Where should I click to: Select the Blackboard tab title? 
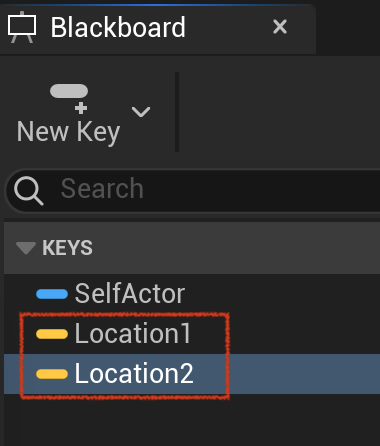(x=118, y=27)
